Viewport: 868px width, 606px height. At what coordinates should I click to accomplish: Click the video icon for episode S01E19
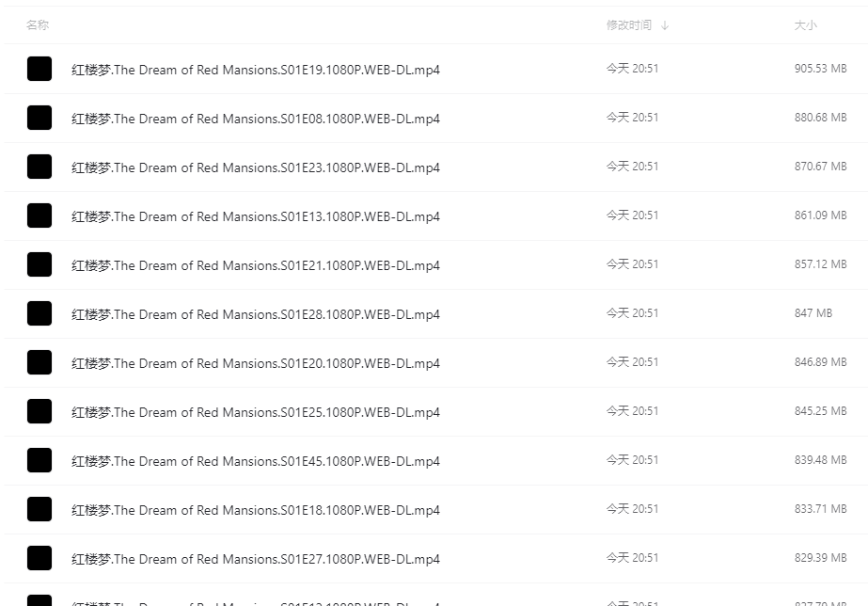(x=39, y=69)
